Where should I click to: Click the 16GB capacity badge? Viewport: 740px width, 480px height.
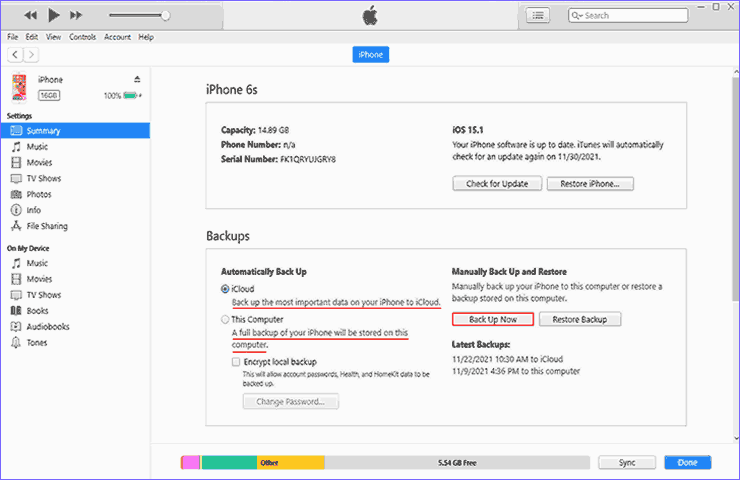49,95
